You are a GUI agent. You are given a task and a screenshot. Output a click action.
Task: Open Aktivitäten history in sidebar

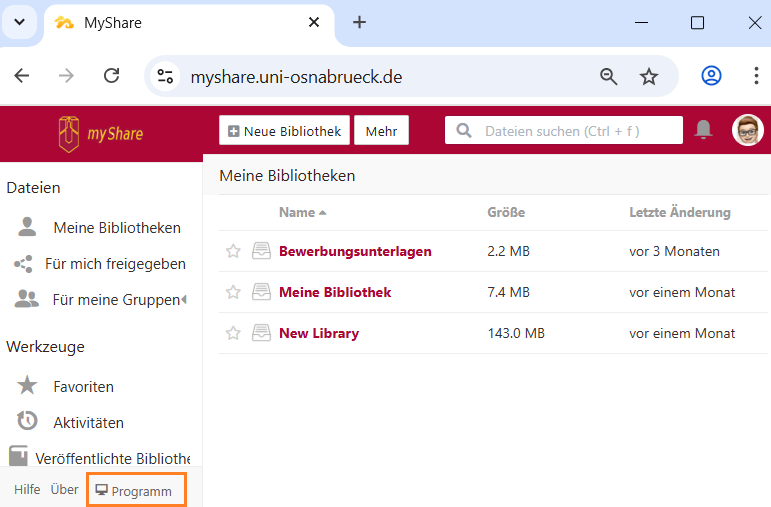click(x=88, y=422)
